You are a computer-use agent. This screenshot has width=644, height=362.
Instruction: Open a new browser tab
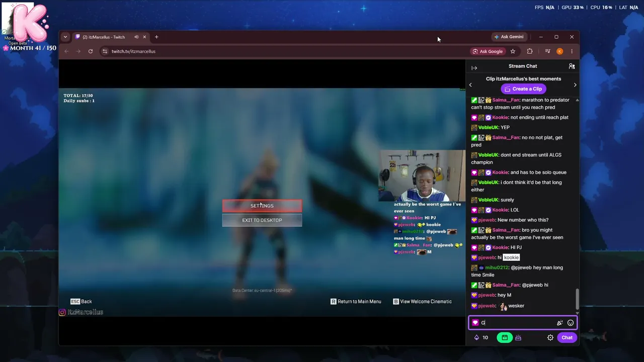(156, 37)
